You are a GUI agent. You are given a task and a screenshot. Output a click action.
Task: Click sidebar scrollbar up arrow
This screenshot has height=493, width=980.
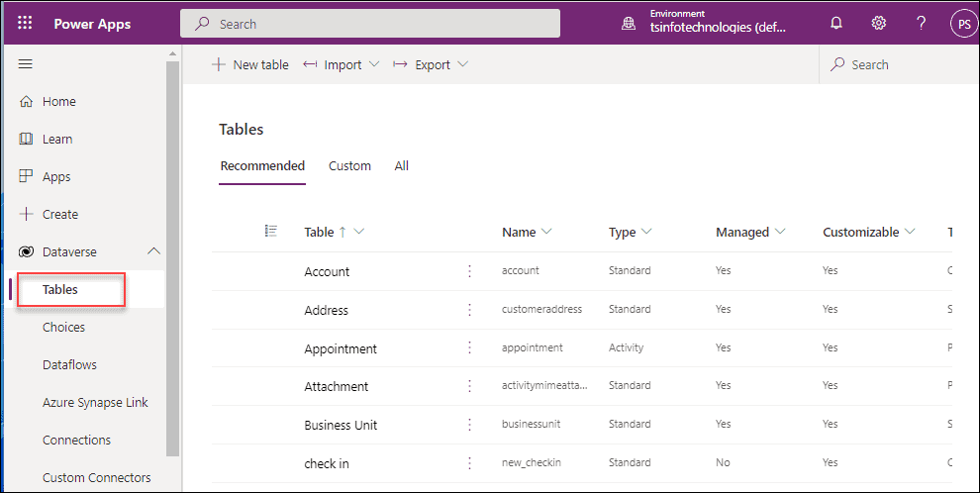(172, 53)
